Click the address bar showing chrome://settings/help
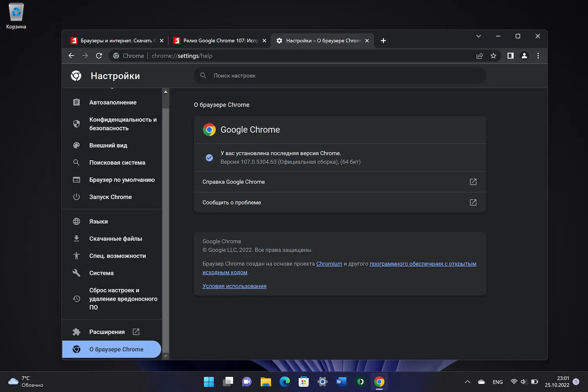The width and height of the screenshot is (588, 392). [x=290, y=56]
